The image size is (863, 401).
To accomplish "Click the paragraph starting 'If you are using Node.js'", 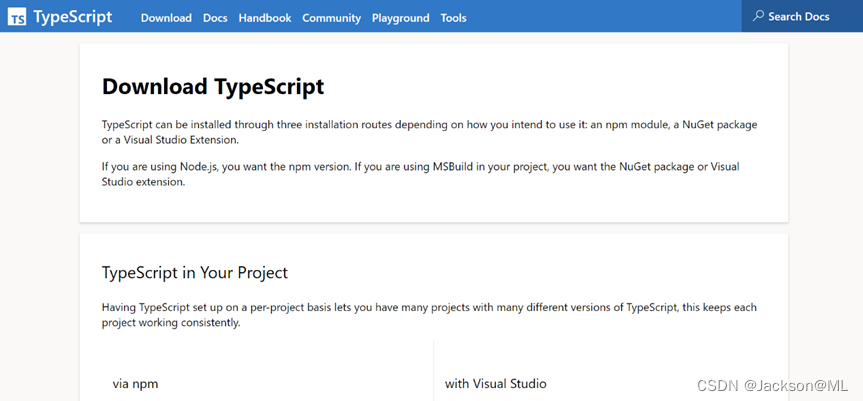I will click(x=420, y=174).
